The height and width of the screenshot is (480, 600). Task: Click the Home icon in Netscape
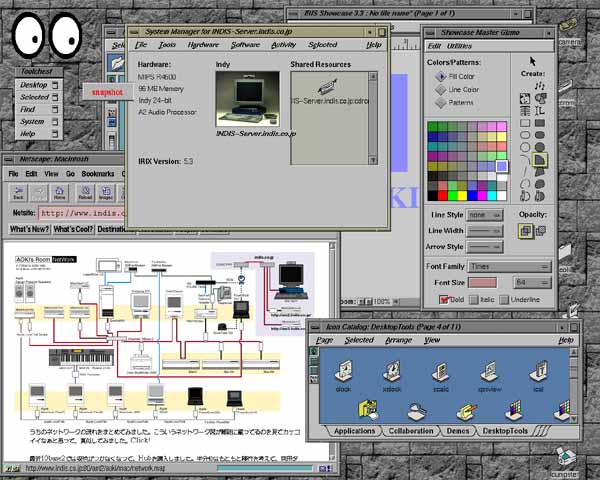(x=59, y=192)
